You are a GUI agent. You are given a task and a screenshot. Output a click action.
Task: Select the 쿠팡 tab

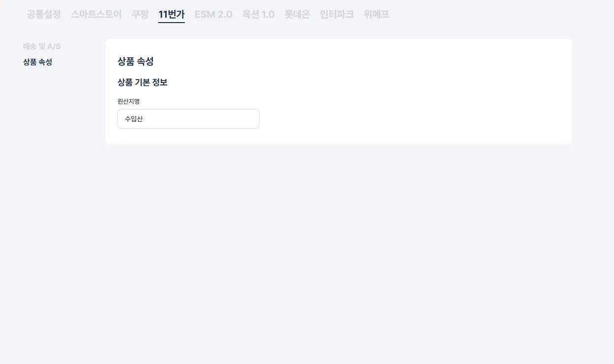(x=140, y=14)
